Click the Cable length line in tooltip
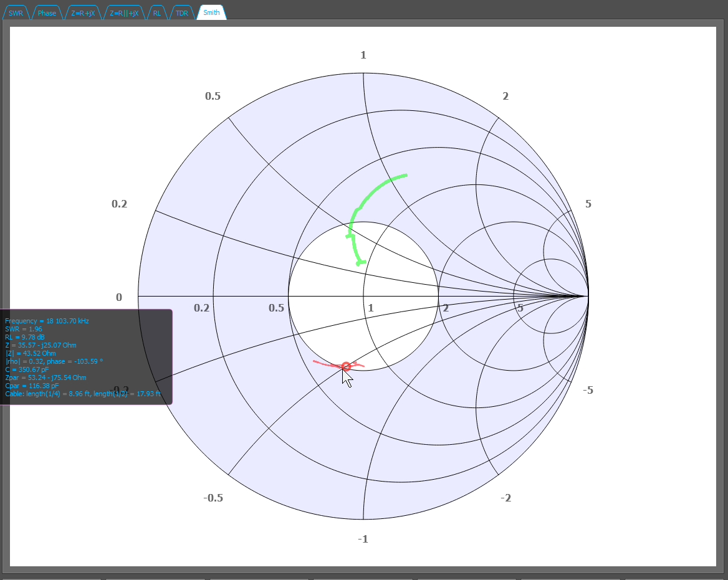728x580 pixels. tap(83, 394)
